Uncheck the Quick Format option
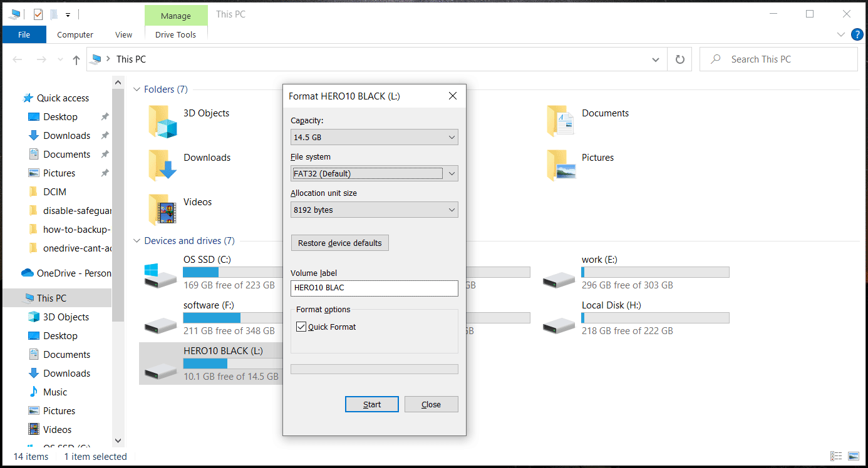Image resolution: width=868 pixels, height=468 pixels. [301, 326]
